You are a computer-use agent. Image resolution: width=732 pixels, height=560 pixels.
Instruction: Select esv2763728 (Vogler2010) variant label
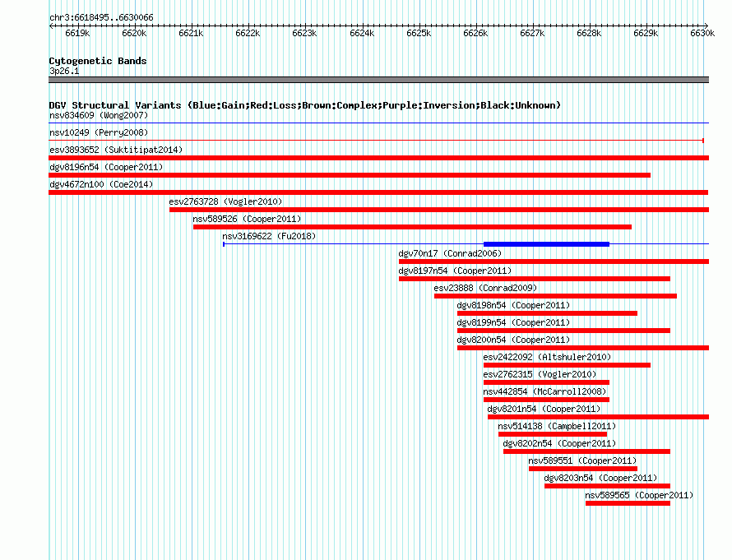pos(226,201)
